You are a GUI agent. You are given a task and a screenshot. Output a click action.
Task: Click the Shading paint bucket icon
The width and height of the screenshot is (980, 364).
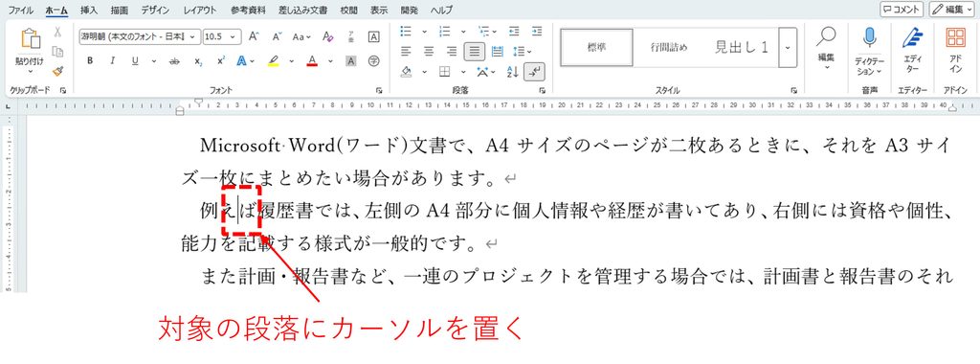coord(406,71)
